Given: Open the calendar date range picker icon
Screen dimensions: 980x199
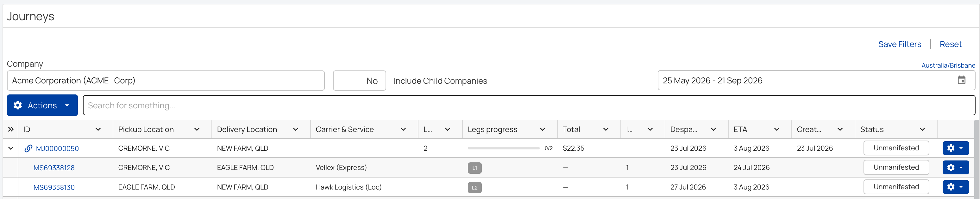Looking at the screenshot, I should (961, 80).
